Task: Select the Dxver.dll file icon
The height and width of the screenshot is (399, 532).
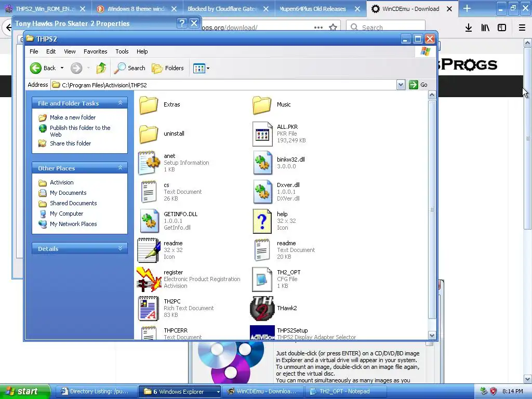Action: (262, 192)
